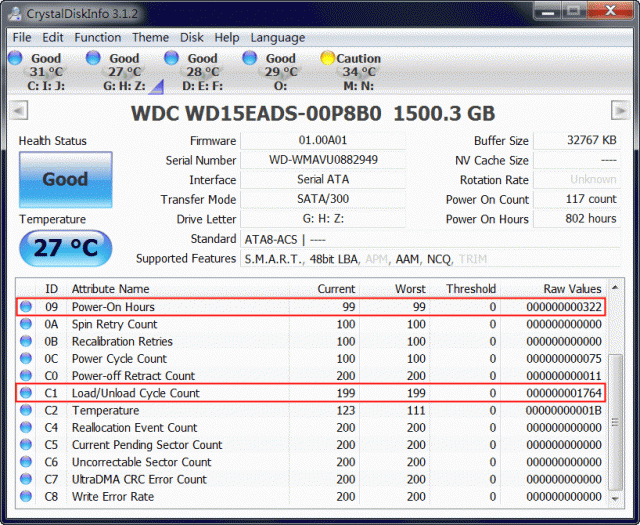The image size is (640, 525).
Task: Click the status orb for Load/Unload Cycle Count
Action: (26, 393)
